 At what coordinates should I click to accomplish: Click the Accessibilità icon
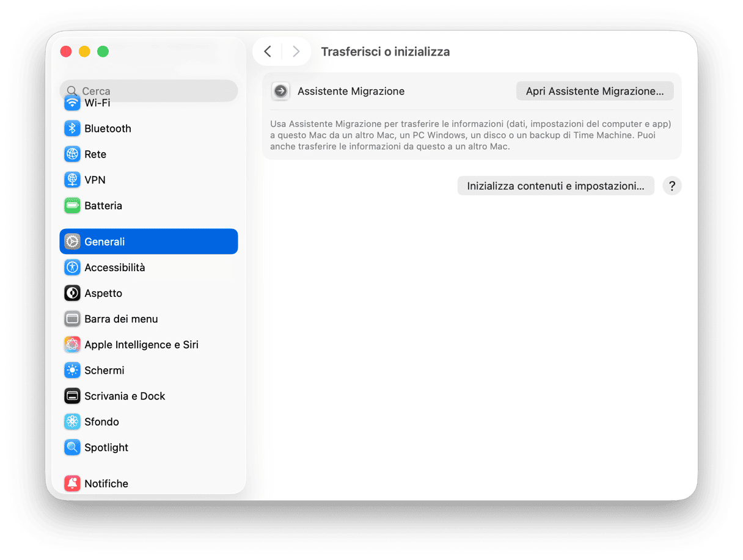click(x=72, y=267)
